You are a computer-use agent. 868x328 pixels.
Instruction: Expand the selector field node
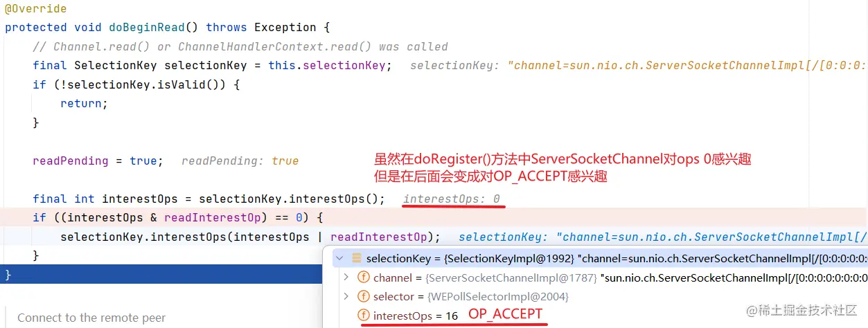tap(346, 296)
